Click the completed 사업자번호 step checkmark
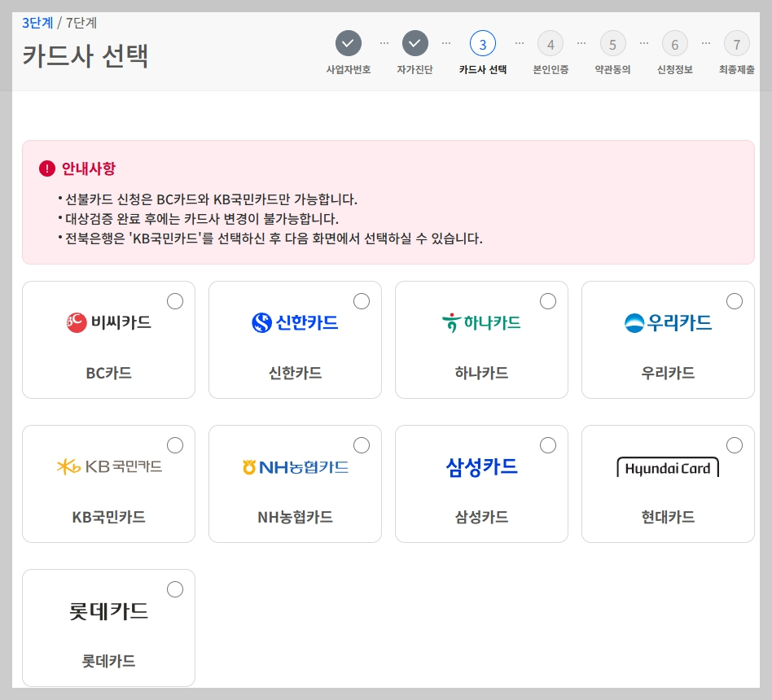The image size is (772, 700). 348,43
